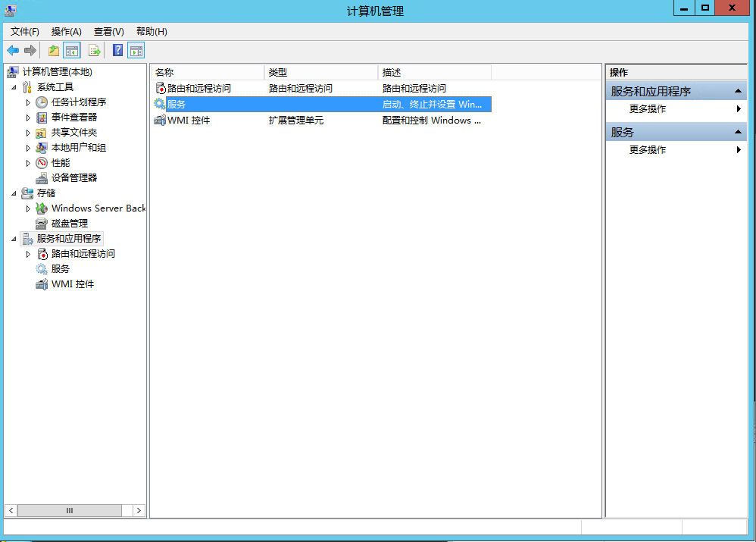756x542 pixels.
Task: Click the blue Back arrow in toolbar
Action: (13, 51)
